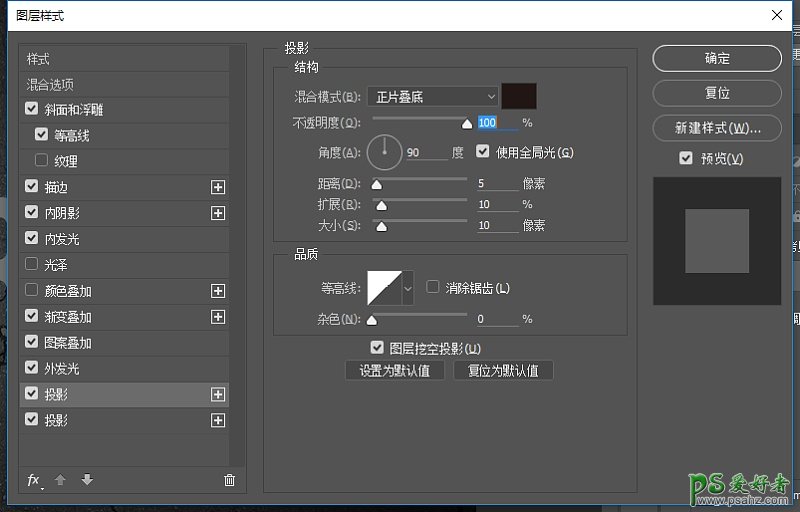
Task: Click the move effect down arrow
Action: click(x=87, y=480)
